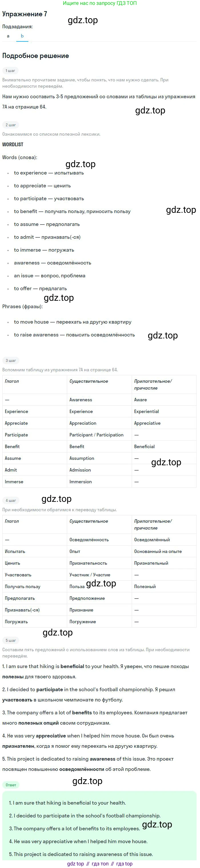The width and height of the screenshot is (200, 868).
Task: Click 'to raise awareness' phrase item
Action: pyautogui.click(x=74, y=334)
